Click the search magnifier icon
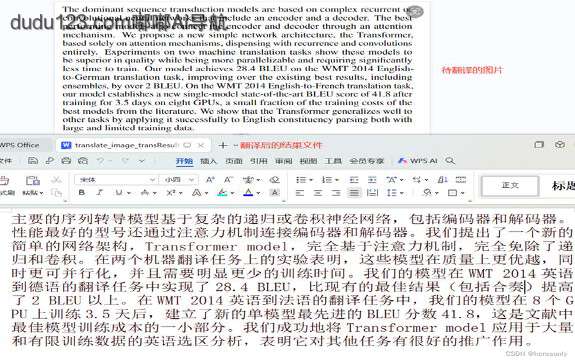575x360 pixels. [x=450, y=161]
